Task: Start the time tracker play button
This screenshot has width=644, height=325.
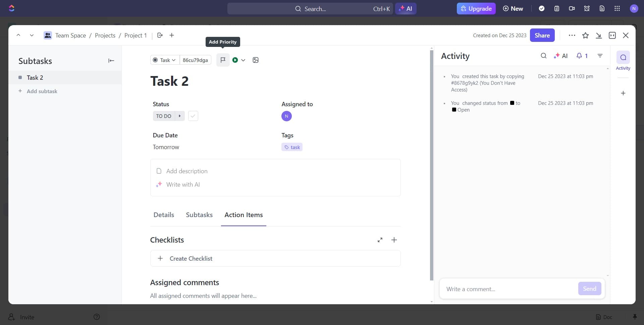Action: pyautogui.click(x=235, y=60)
